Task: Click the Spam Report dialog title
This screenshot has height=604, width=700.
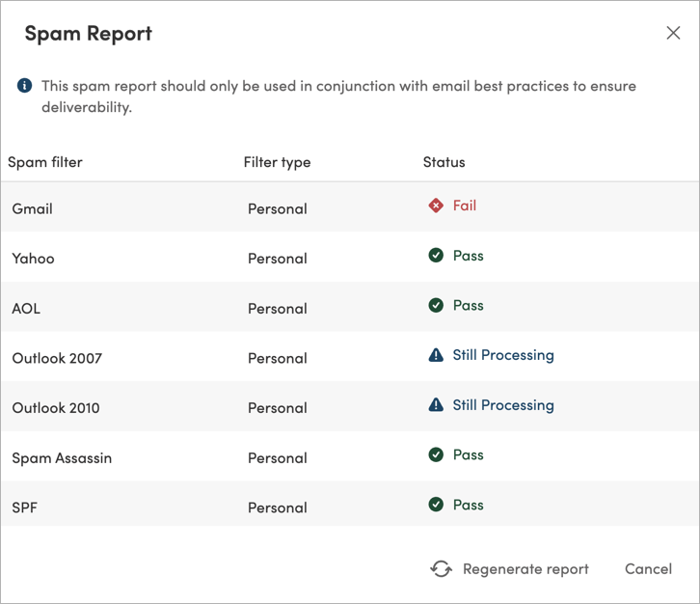Action: (x=89, y=34)
